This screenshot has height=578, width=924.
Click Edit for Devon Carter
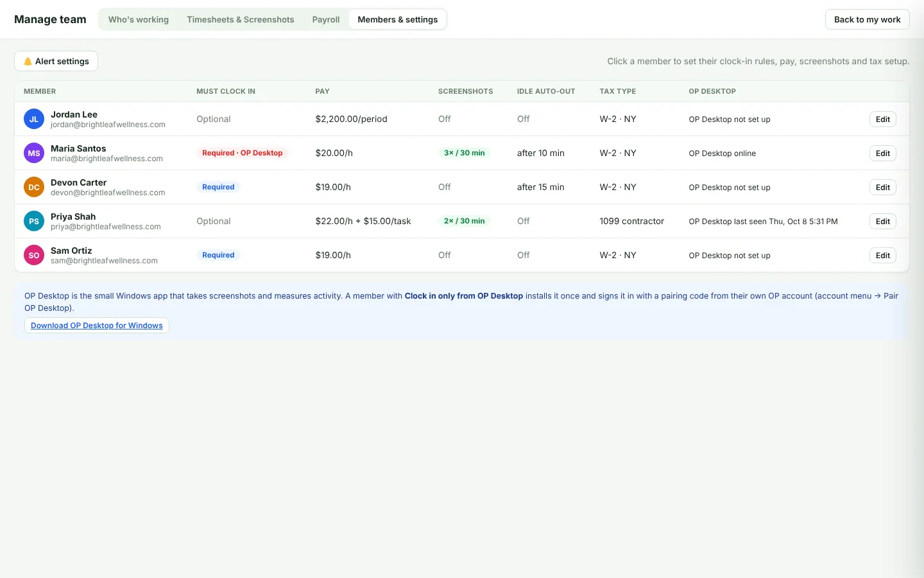click(x=883, y=187)
